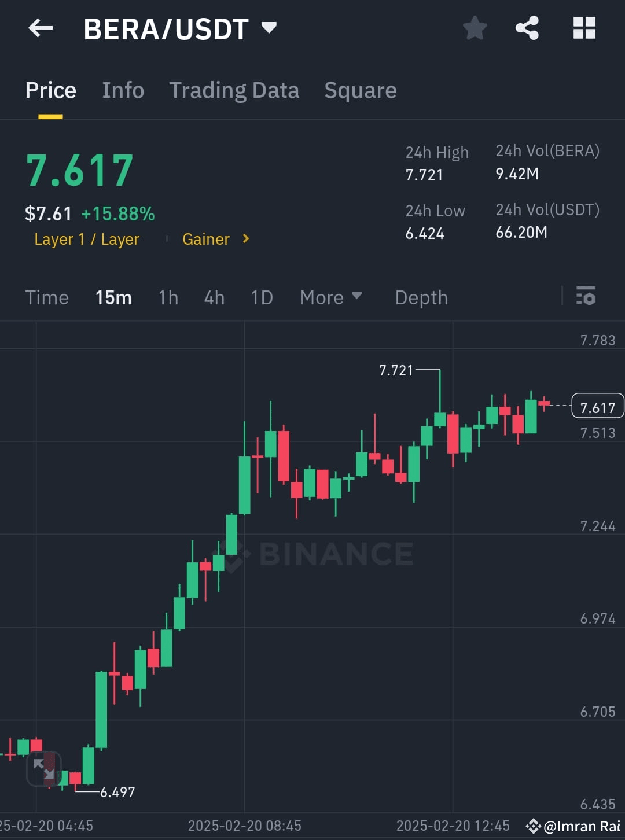View the Depth chart
The height and width of the screenshot is (840, 625).
click(421, 297)
